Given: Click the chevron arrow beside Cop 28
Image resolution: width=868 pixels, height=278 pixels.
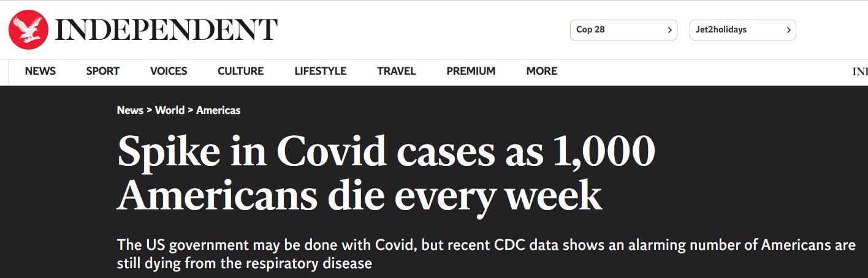Looking at the screenshot, I should click(x=670, y=30).
